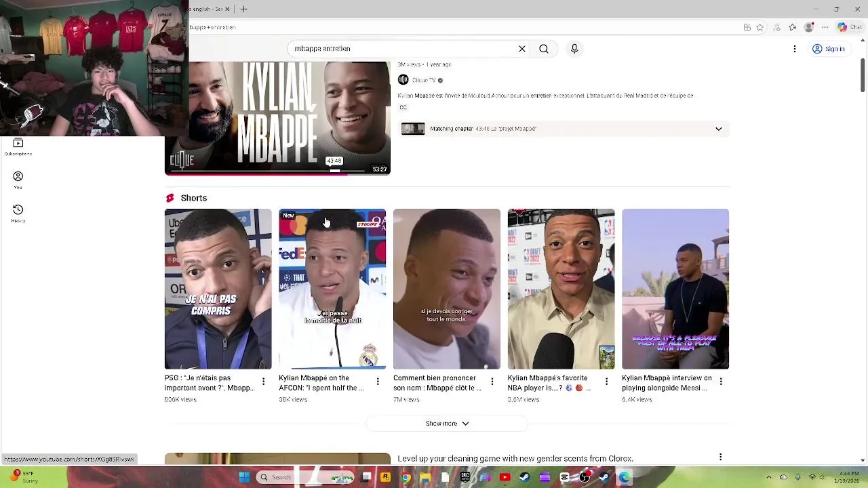Open the weather widget showing Sunny
868x488 pixels.
pos(24,477)
